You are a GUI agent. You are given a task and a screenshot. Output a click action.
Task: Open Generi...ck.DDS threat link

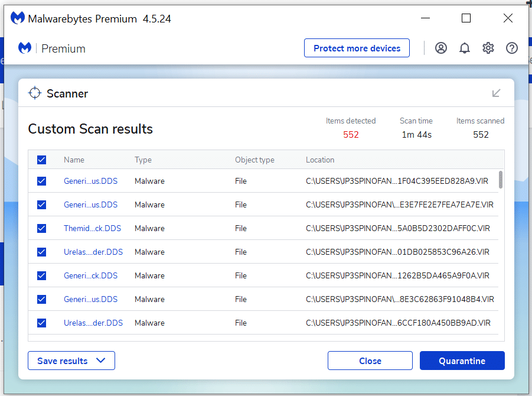point(90,275)
